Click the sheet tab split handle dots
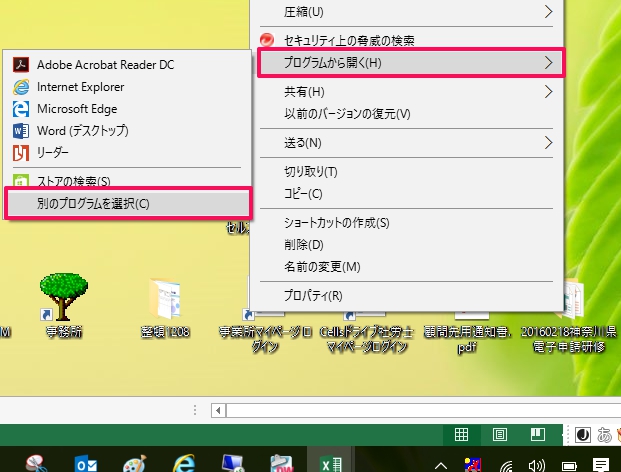The image size is (621, 472). [195, 411]
